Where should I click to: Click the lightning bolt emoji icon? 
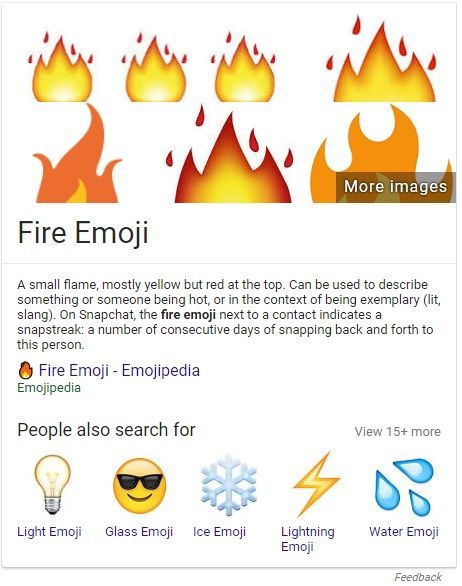point(317,484)
